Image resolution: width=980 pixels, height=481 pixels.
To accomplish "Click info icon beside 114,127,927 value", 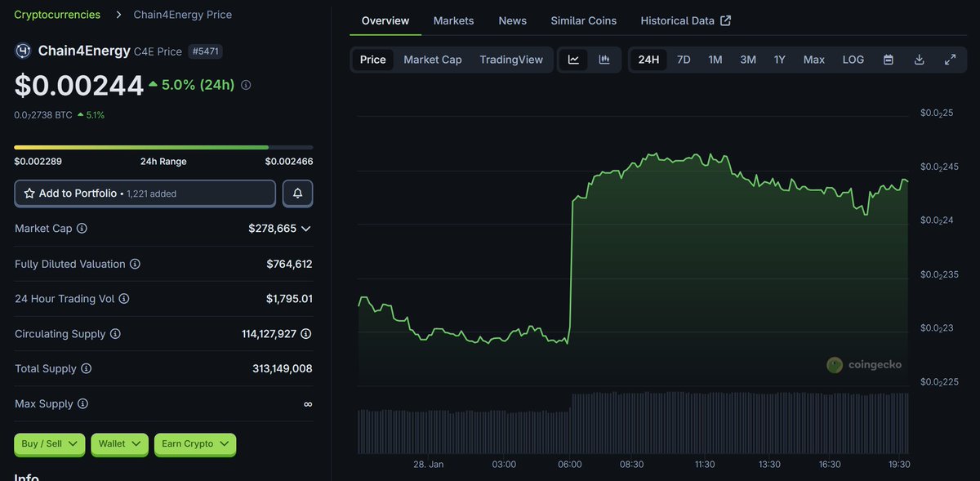I will [305, 334].
